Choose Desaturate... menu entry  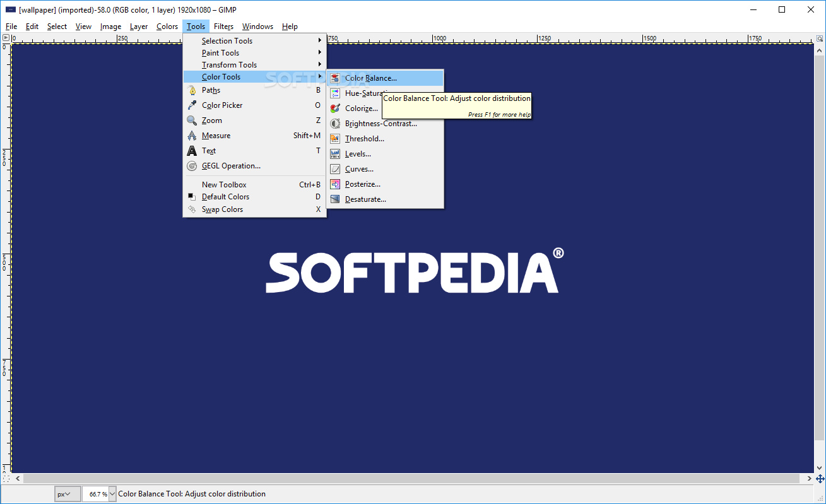point(385,199)
